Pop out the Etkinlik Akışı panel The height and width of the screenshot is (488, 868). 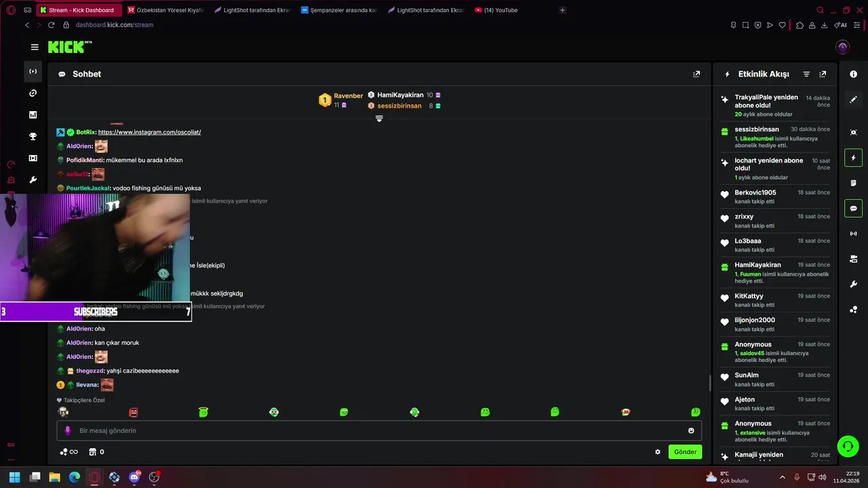823,74
